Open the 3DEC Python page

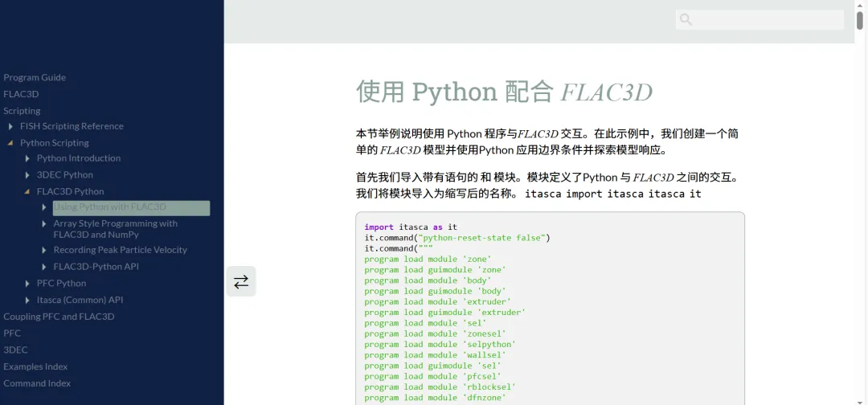click(65, 175)
